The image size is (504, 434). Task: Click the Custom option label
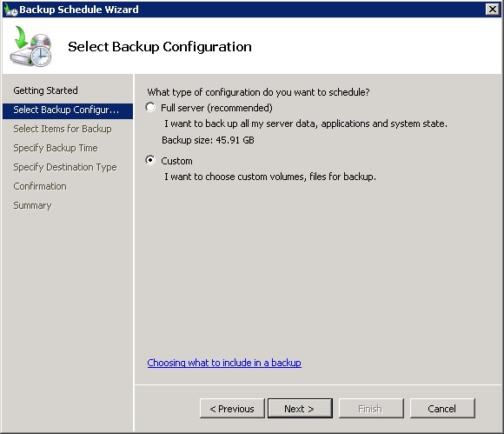[176, 161]
